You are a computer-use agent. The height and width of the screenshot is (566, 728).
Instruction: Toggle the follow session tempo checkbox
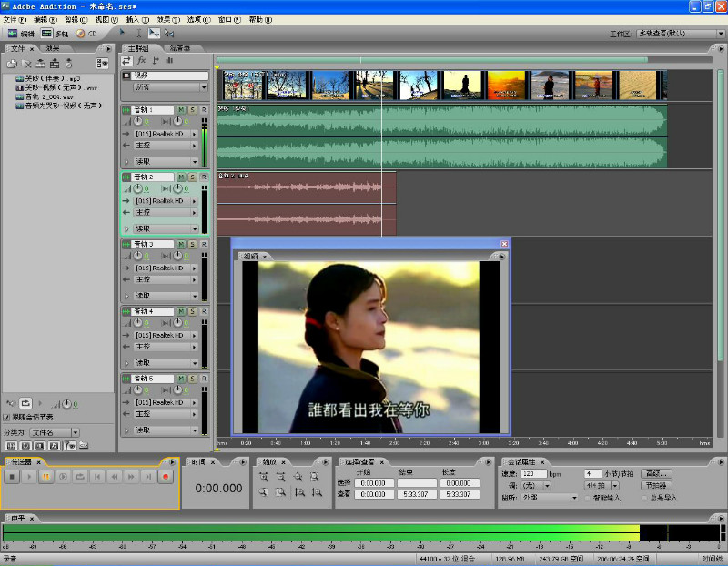coord(7,417)
